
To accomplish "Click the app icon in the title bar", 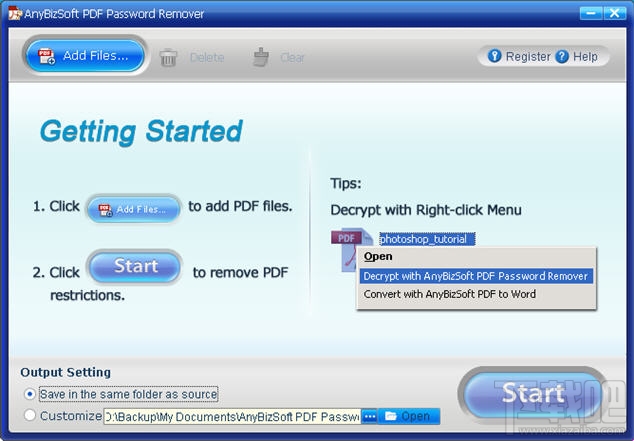I will click(15, 13).
